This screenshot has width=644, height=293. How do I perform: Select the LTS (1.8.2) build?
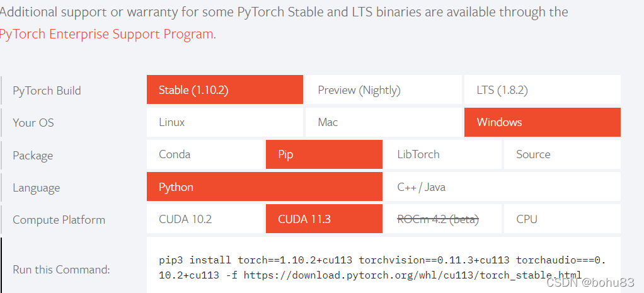click(x=542, y=90)
